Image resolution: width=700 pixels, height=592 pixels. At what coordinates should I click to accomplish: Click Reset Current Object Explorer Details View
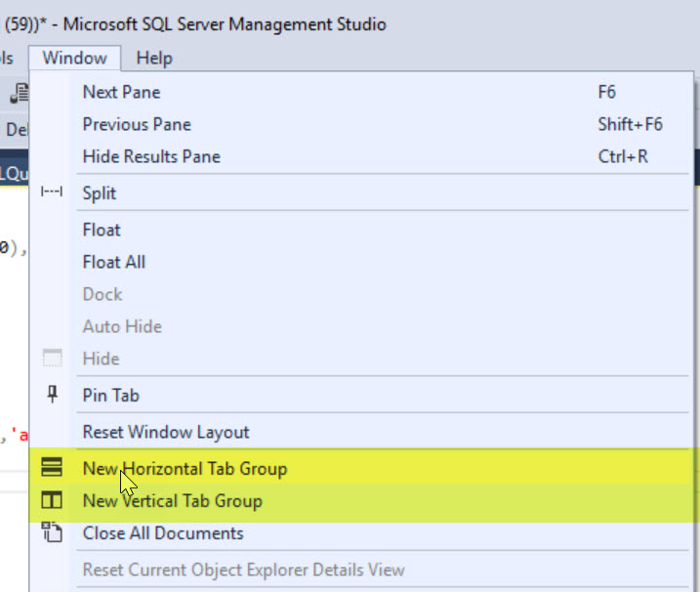pyautogui.click(x=243, y=570)
